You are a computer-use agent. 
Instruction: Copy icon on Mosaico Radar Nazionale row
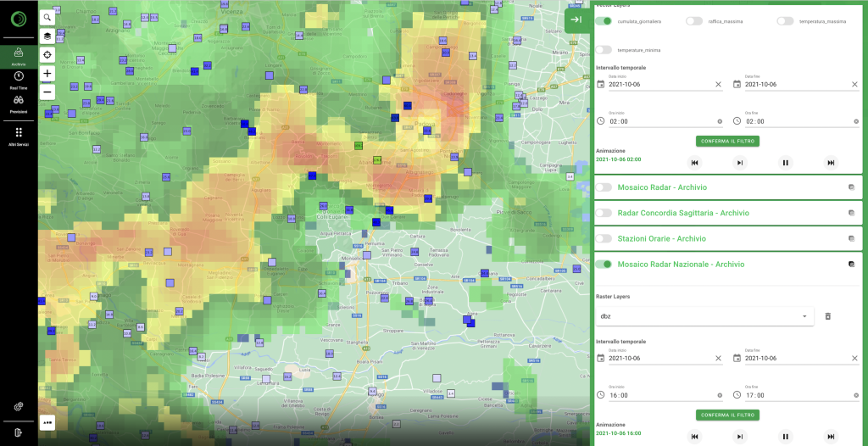point(851,265)
